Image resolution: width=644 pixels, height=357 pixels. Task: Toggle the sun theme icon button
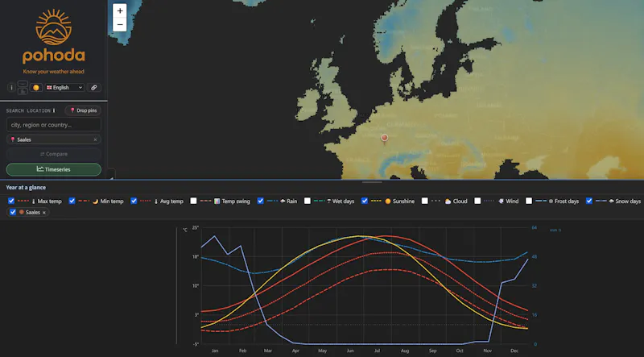[x=36, y=88]
